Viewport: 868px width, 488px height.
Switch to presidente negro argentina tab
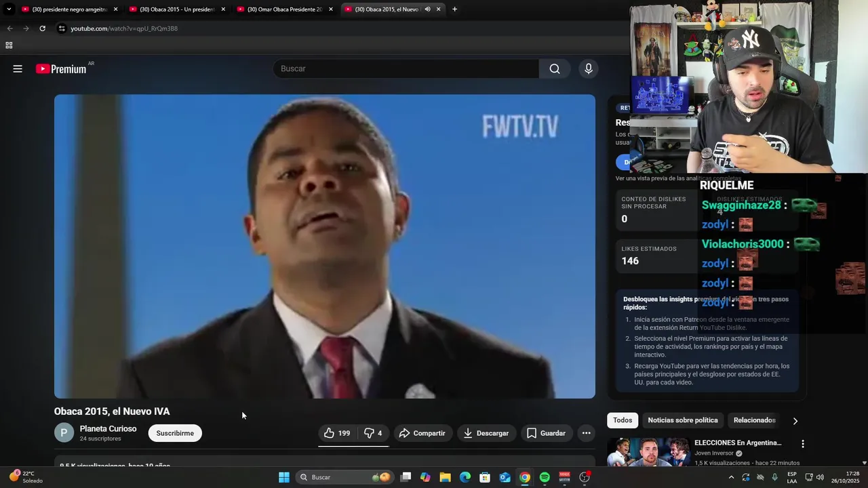68,9
